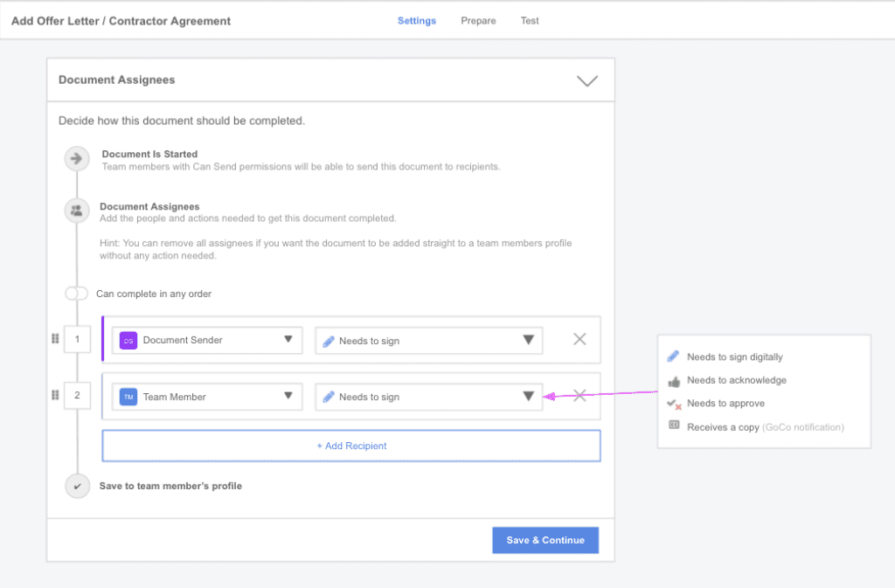This screenshot has width=895, height=588.
Task: Click the Decide how this document should be completed text
Action: click(182, 121)
